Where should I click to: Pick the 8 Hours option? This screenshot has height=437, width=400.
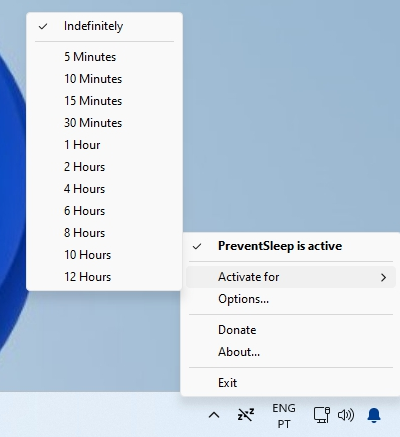(104, 233)
